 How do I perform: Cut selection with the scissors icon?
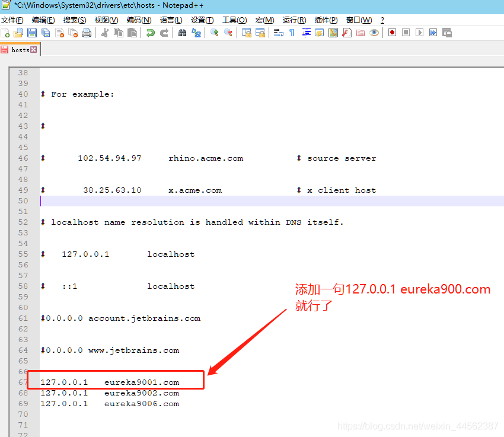105,33
